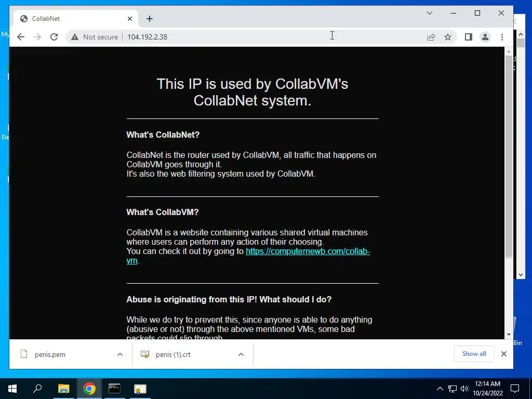This screenshot has width=532, height=399.
Task: Open the tab search dropdown
Action: tap(430, 13)
